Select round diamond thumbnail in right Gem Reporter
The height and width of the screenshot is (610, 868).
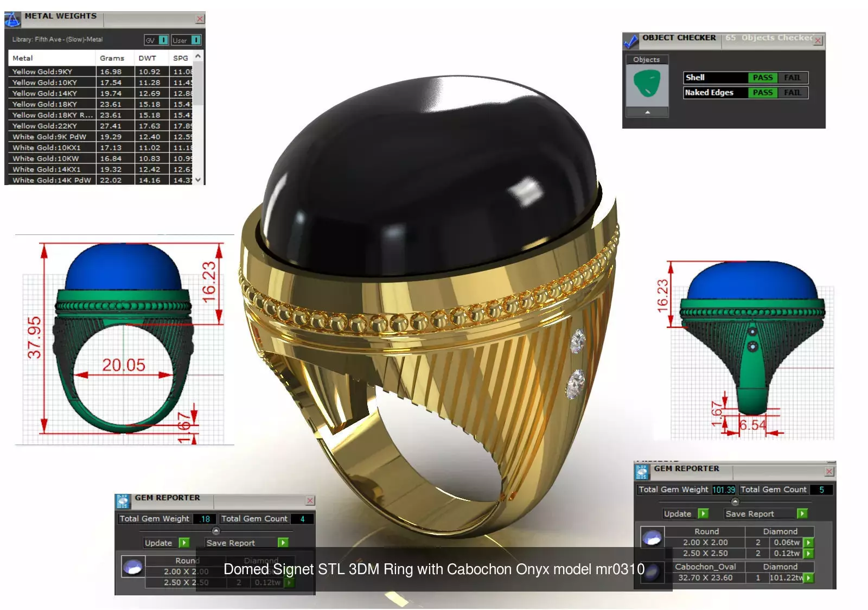(652, 538)
